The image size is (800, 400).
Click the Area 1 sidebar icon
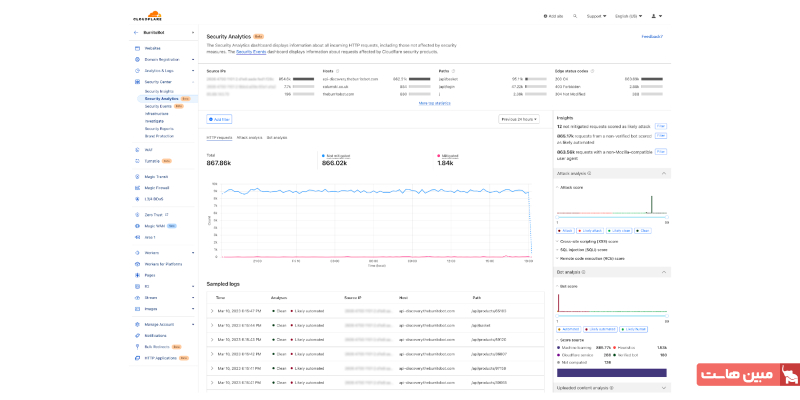point(137,237)
